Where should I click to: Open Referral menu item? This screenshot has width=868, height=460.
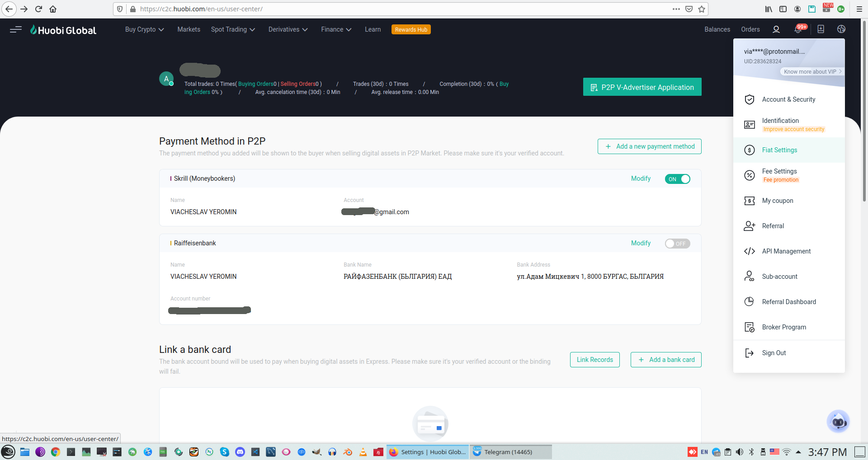point(789,226)
